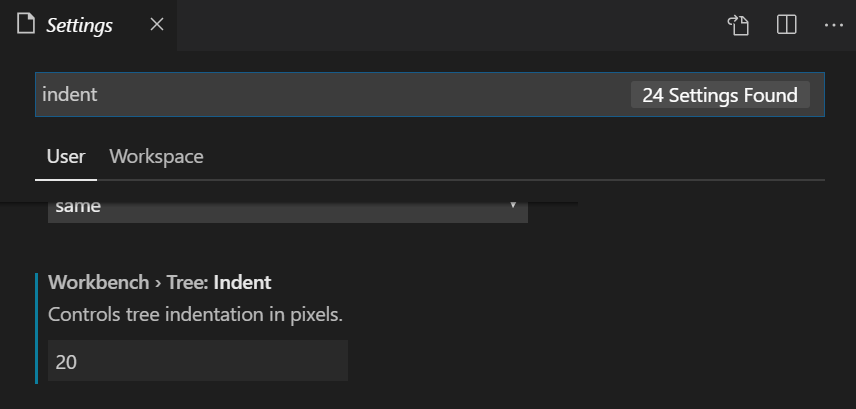Viewport: 856px width, 409px height.
Task: Open the "same" combo box
Action: pos(288,212)
